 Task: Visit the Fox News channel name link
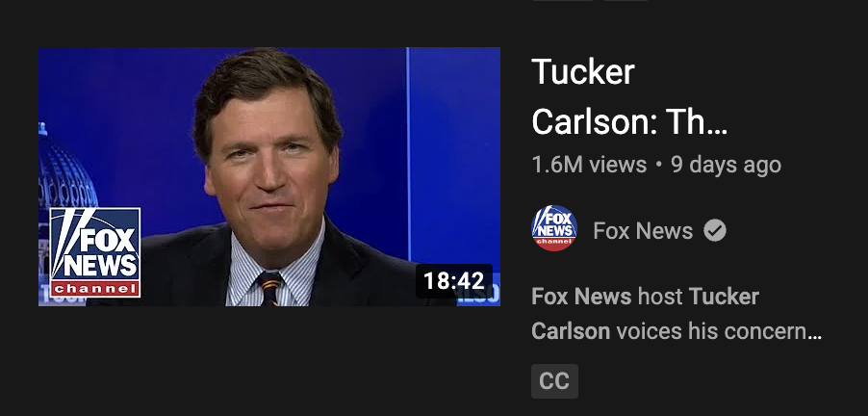coord(643,231)
